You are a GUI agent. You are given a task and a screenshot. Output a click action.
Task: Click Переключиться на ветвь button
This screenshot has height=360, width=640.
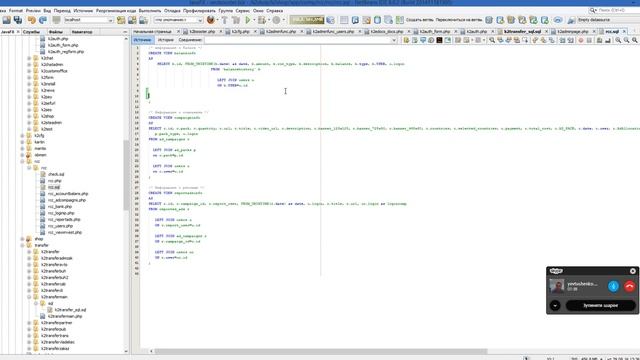point(459,20)
